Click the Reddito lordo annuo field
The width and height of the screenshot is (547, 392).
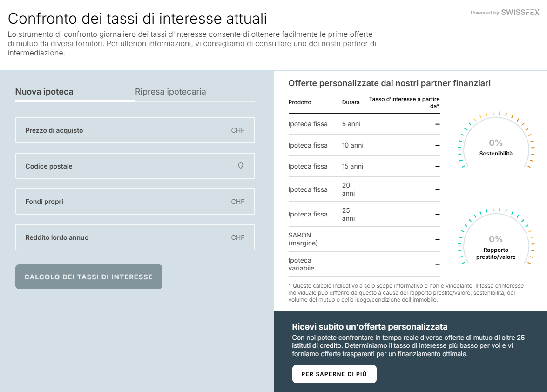pos(135,237)
